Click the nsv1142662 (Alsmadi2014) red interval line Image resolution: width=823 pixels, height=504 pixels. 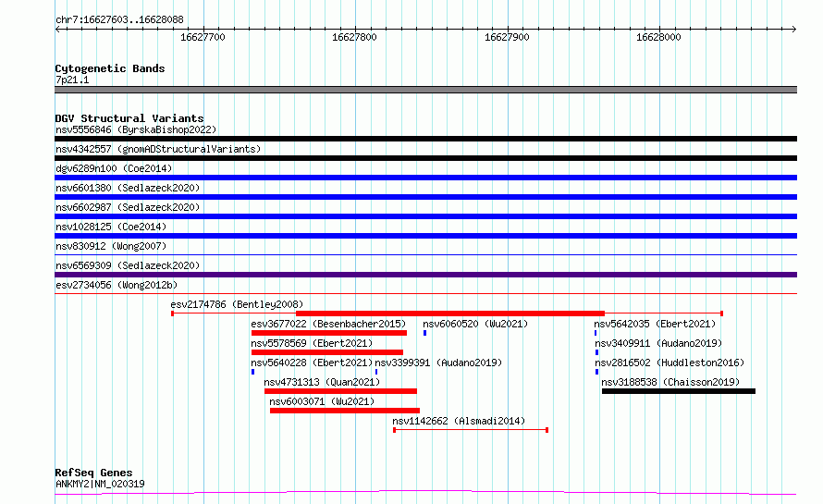[x=471, y=430]
